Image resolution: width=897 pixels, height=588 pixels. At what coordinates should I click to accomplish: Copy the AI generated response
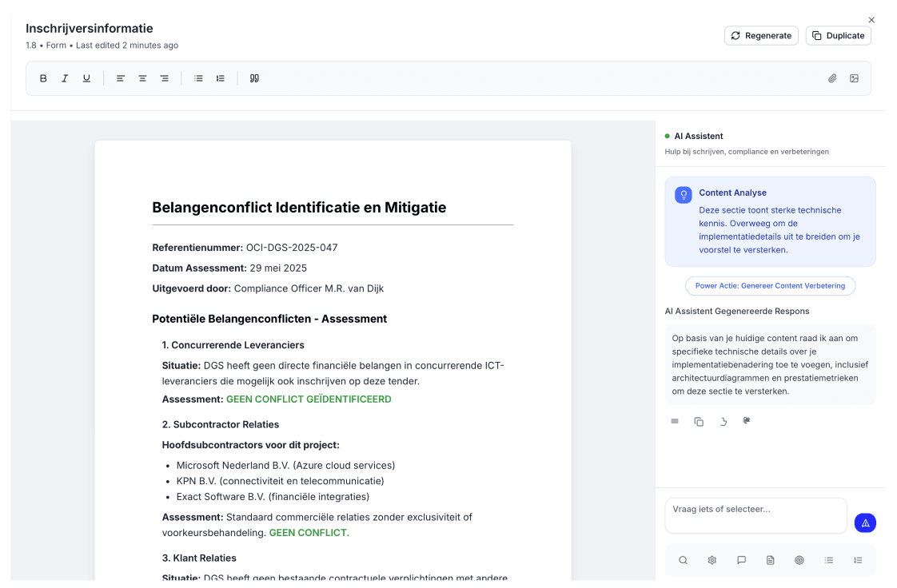[699, 421]
